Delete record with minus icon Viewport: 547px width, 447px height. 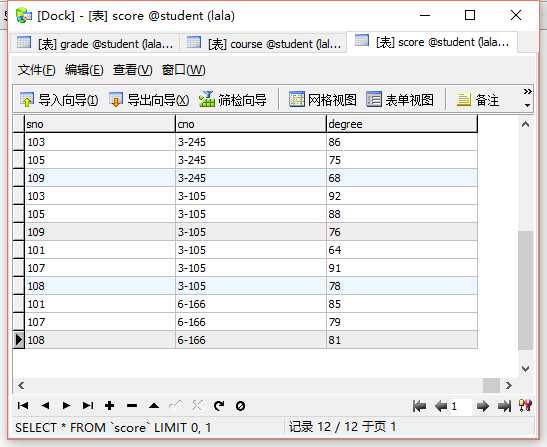tap(132, 405)
